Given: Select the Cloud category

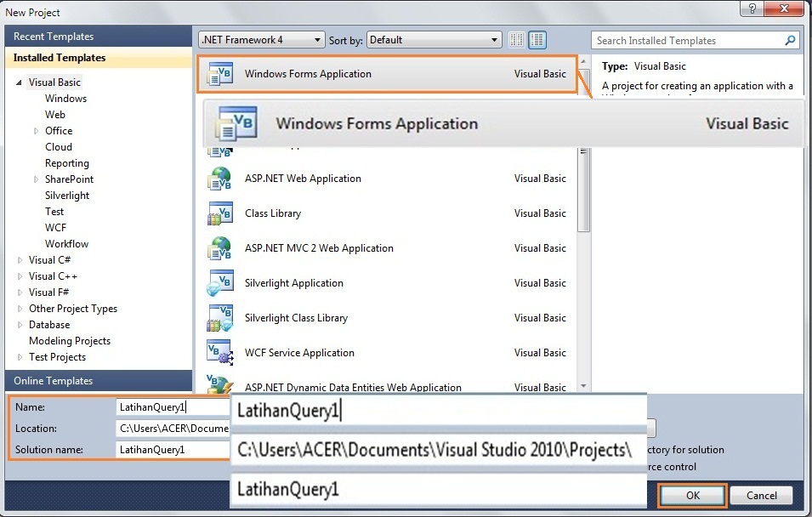Looking at the screenshot, I should (59, 146).
